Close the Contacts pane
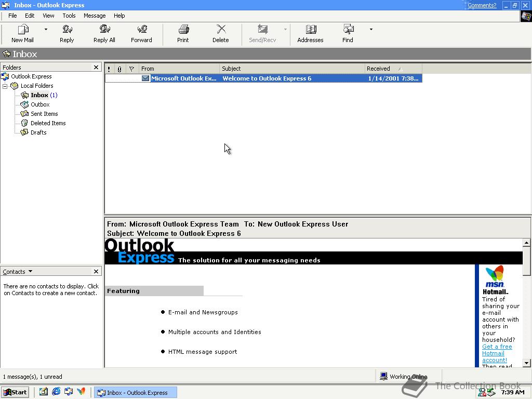Image resolution: width=532 pixels, height=399 pixels. tap(96, 271)
